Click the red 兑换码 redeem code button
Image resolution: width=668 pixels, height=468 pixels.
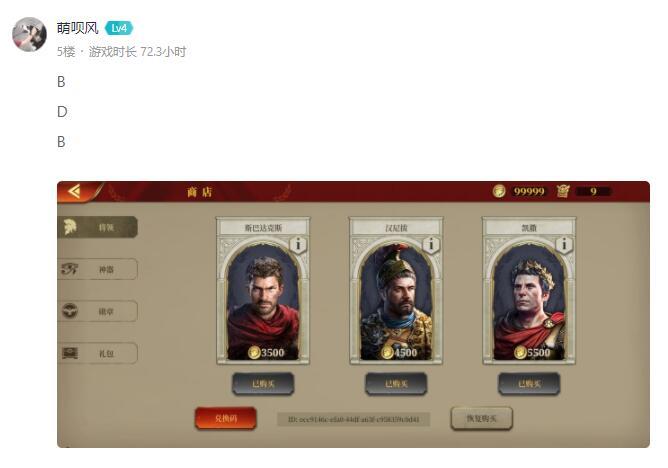coord(226,419)
